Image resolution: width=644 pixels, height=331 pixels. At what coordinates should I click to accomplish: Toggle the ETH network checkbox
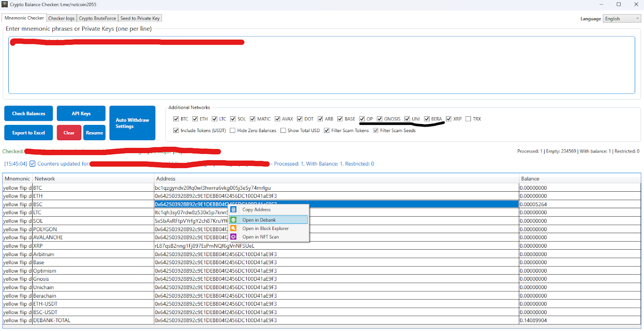(x=195, y=119)
